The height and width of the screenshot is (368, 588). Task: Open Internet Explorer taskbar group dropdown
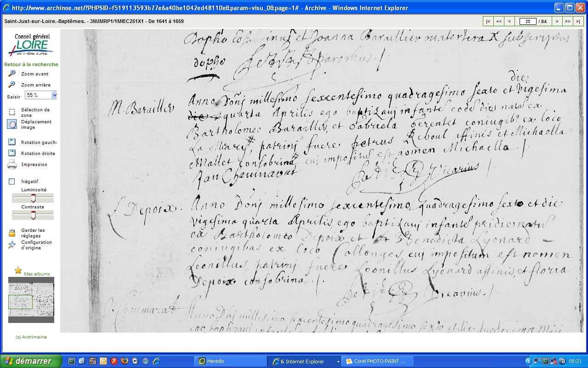pyautogui.click(x=338, y=362)
